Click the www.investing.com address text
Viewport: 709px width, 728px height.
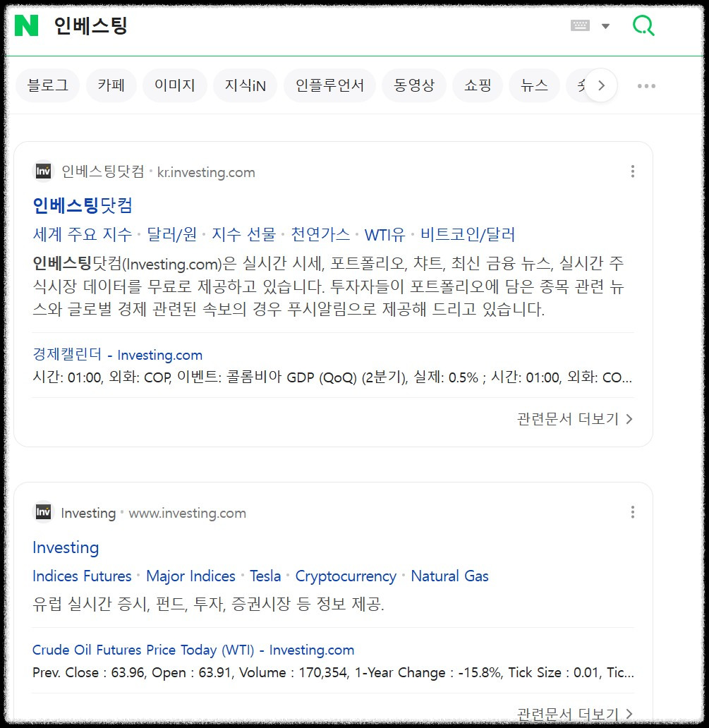click(x=188, y=513)
